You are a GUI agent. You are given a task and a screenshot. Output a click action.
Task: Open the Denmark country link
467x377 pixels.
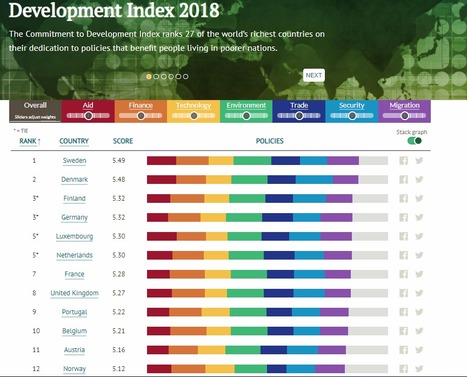(x=74, y=180)
